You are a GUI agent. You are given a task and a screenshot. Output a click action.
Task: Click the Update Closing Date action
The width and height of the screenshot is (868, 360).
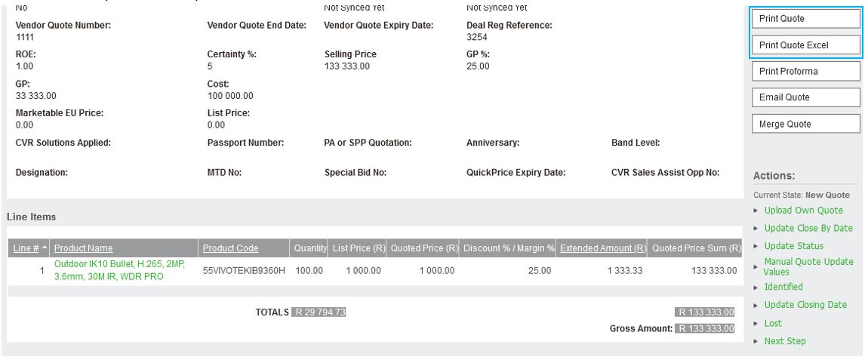[x=805, y=305]
